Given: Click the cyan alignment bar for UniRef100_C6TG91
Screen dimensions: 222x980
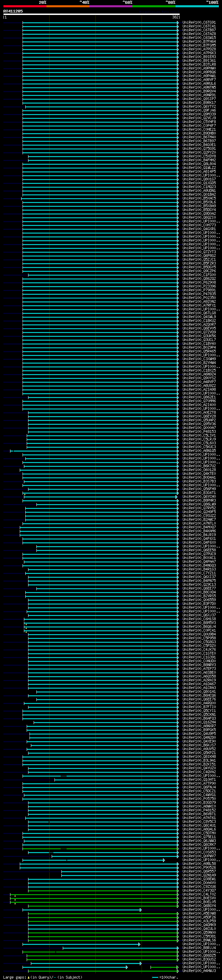Looking at the screenshot, I should 101,23.
